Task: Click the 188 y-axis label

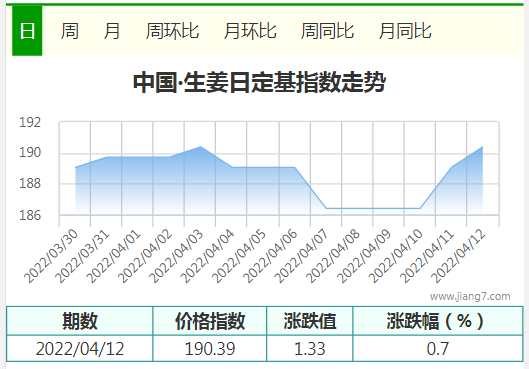Action: tap(30, 183)
